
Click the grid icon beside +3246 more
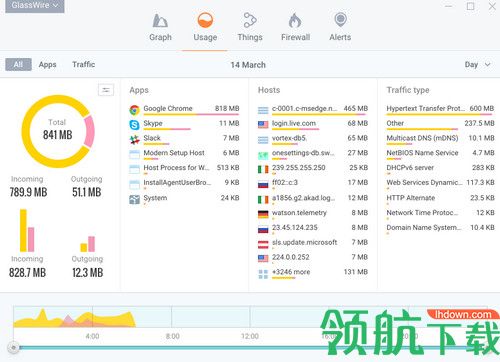pos(263,274)
